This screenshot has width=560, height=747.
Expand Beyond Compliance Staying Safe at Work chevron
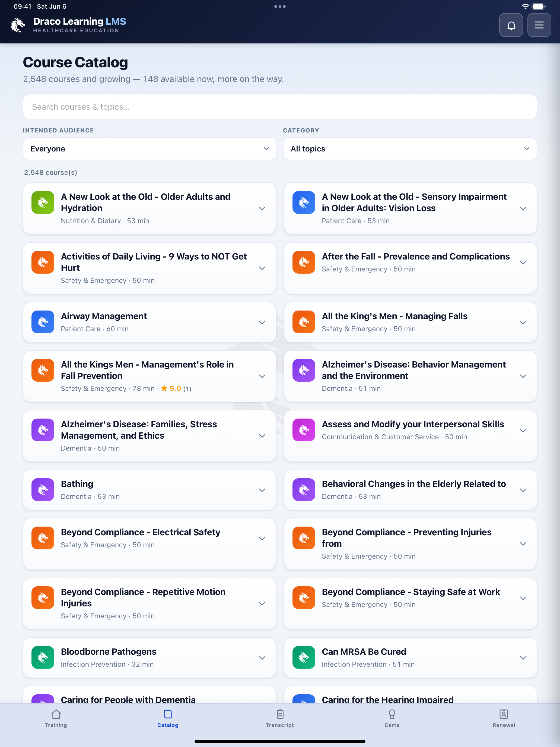(523, 599)
